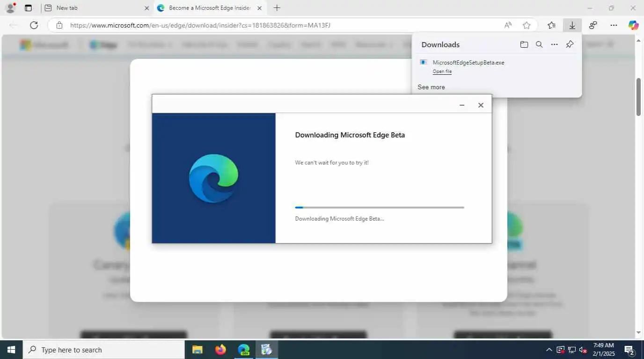Viewport: 644px width, 359px height.
Task: Close the Edge Beta installer dialog
Action: [x=481, y=105]
